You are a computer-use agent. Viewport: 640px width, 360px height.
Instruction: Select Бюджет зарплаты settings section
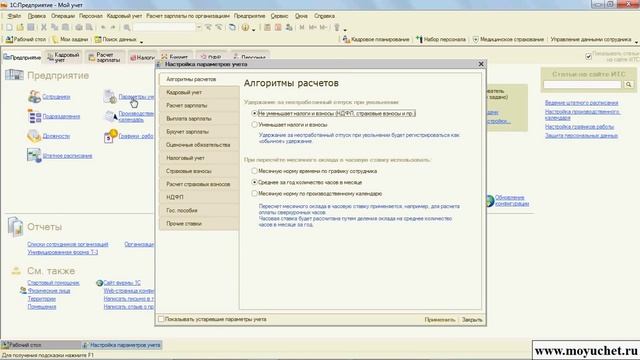199,132
